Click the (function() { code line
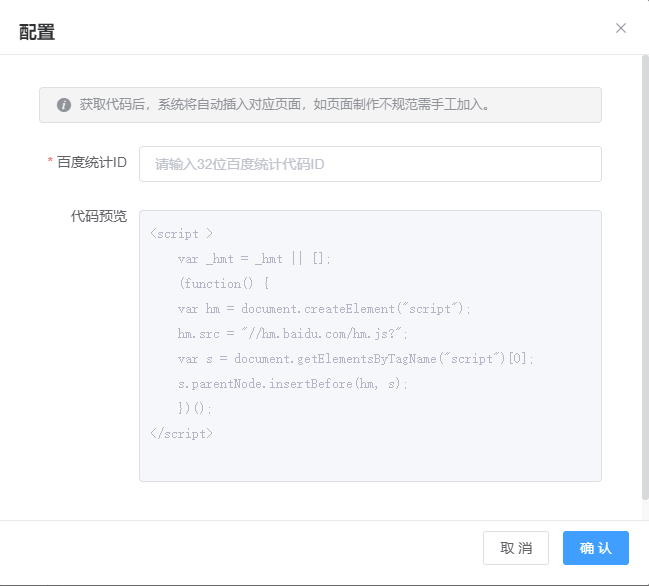This screenshot has width=649, height=586. [224, 284]
